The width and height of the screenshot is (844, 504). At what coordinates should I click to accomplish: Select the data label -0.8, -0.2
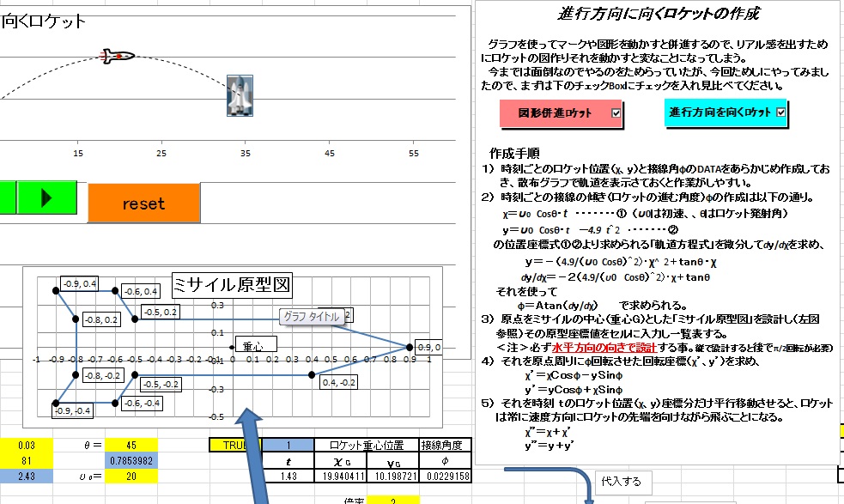click(x=102, y=375)
